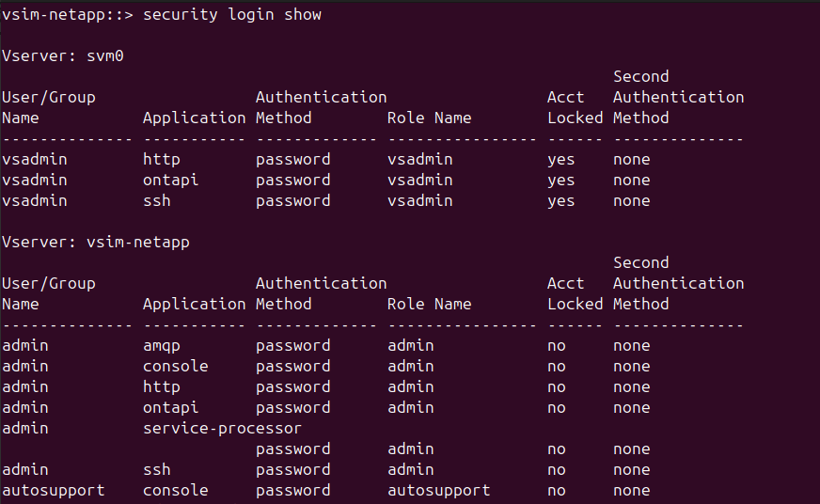Click 'console' in the autosupport row
This screenshot has width=820, height=504.
[176, 490]
